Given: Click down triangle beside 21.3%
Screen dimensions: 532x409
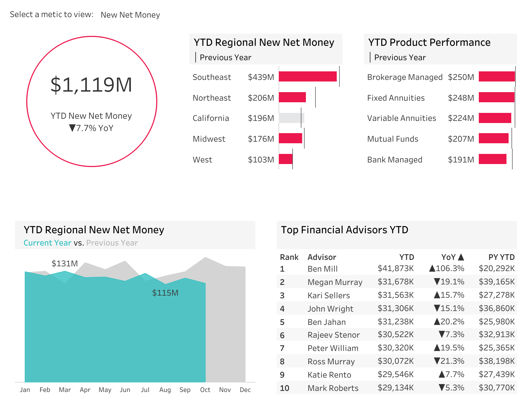Looking at the screenshot, I should (x=437, y=361).
